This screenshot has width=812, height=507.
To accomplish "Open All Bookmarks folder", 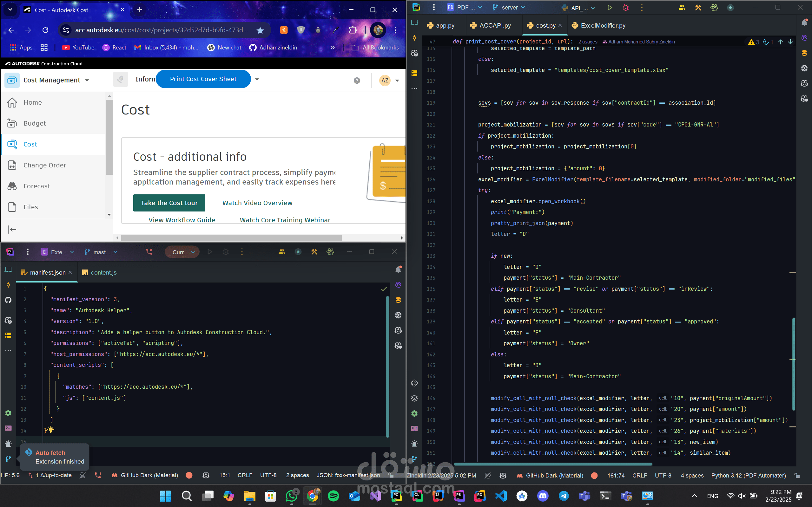I will [x=375, y=48].
